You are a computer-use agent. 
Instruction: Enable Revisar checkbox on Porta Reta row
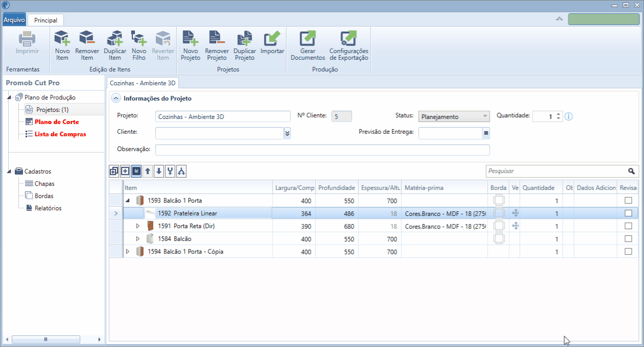click(x=628, y=226)
